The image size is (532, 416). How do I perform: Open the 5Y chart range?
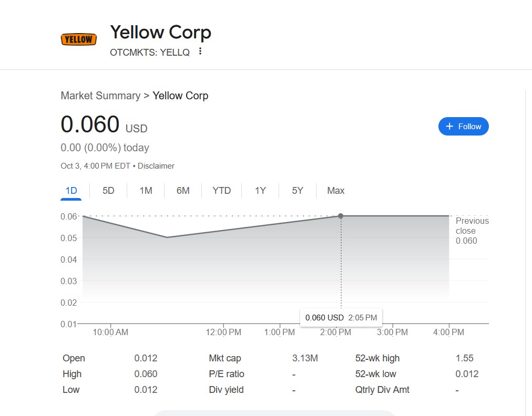[x=298, y=191]
